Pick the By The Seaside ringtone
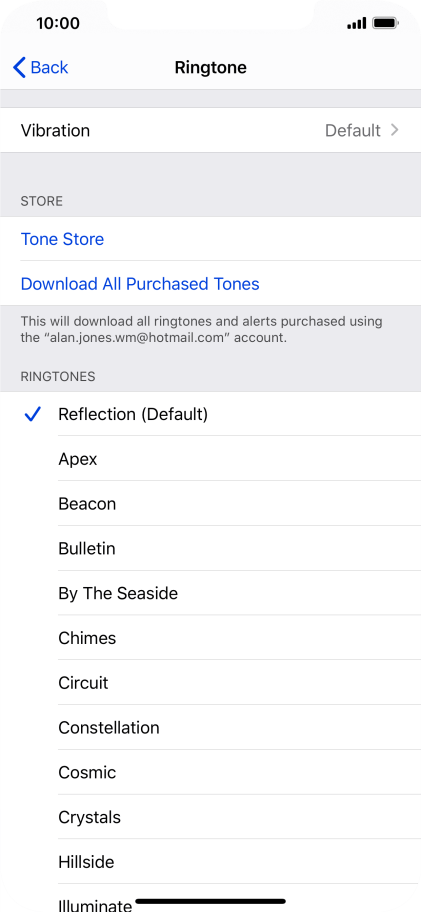Viewport: 421px width, 912px height. pyautogui.click(x=210, y=593)
